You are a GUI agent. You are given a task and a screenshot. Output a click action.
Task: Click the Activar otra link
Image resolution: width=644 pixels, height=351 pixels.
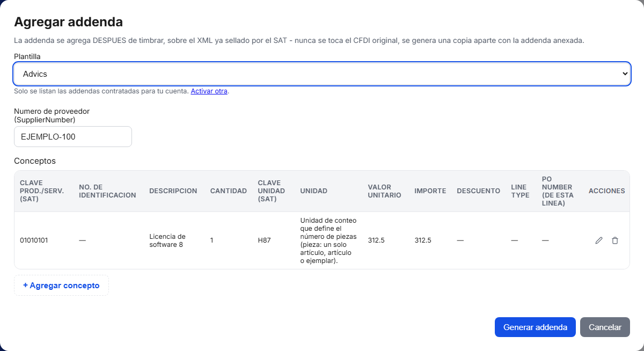click(209, 91)
